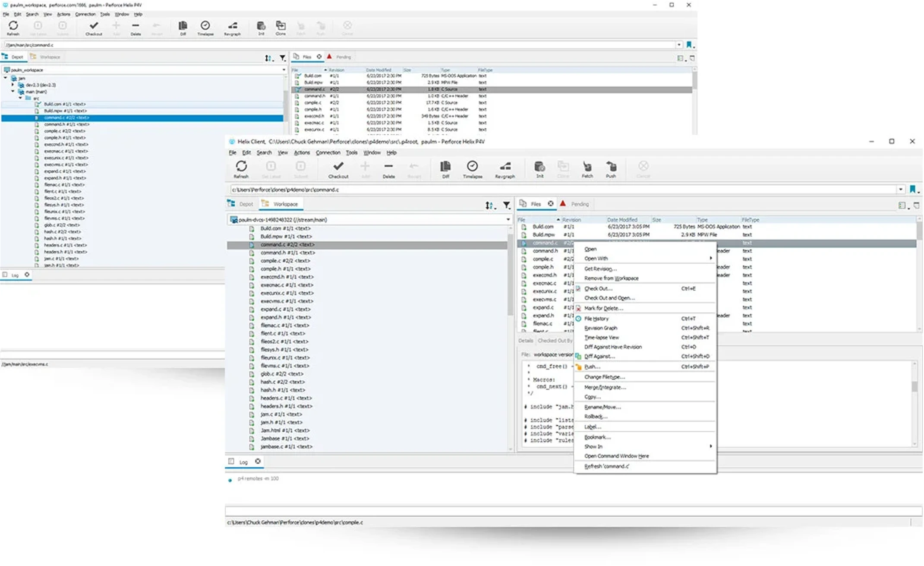Image resolution: width=924 pixels, height=566 pixels.
Task: Expand Open With submenu in context menu
Action: [710, 258]
